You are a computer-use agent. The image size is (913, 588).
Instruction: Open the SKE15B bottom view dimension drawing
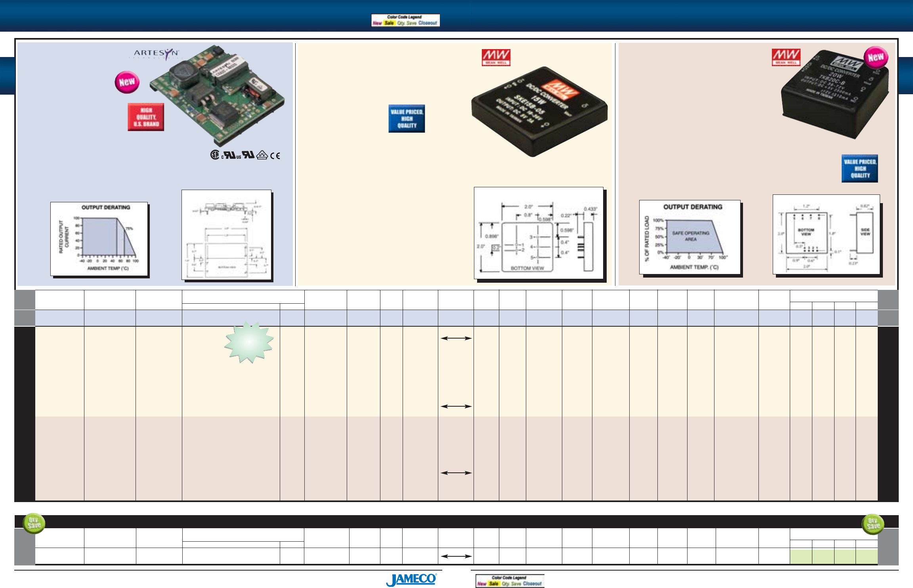click(x=539, y=233)
